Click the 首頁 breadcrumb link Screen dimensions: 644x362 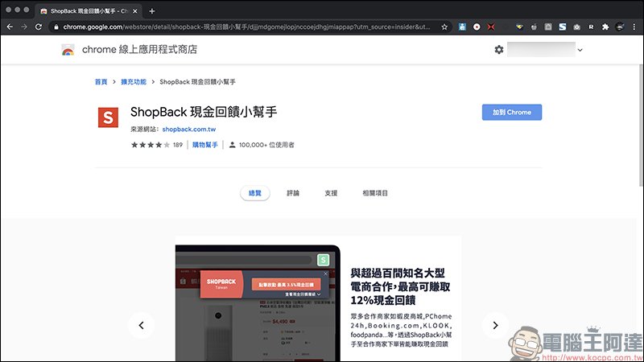point(101,81)
